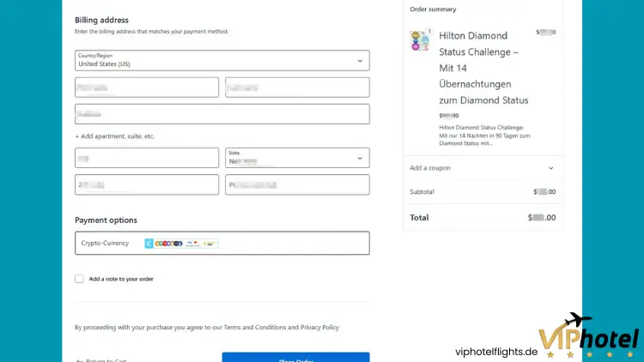644x362 pixels.
Task: Click the street address input field
Action: pyautogui.click(x=222, y=114)
